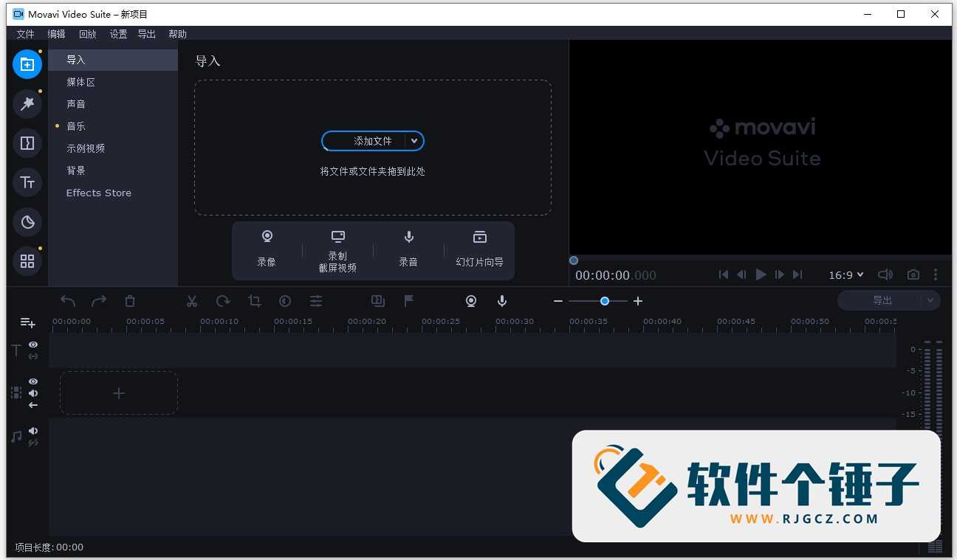The image size is (957, 560).
Task: Zoom out timeline with minus
Action: click(x=558, y=301)
